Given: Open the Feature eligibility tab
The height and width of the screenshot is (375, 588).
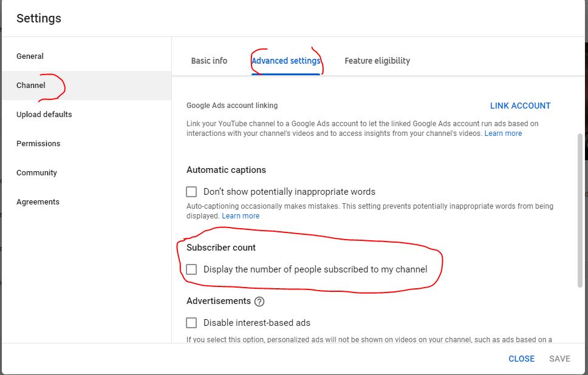Looking at the screenshot, I should tap(377, 61).
